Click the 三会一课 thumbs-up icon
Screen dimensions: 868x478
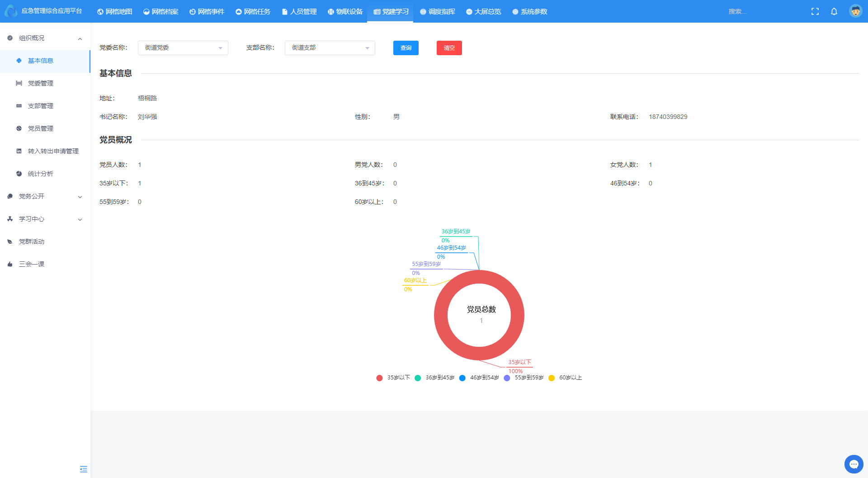pos(10,264)
